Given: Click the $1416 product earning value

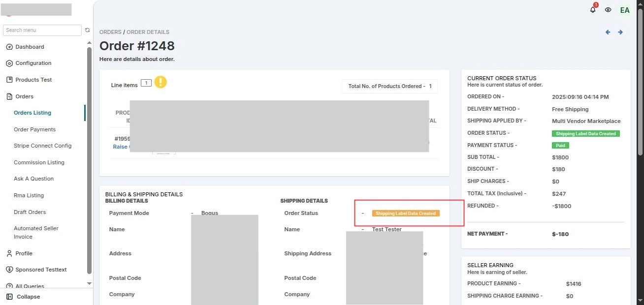Looking at the screenshot, I should [574, 284].
